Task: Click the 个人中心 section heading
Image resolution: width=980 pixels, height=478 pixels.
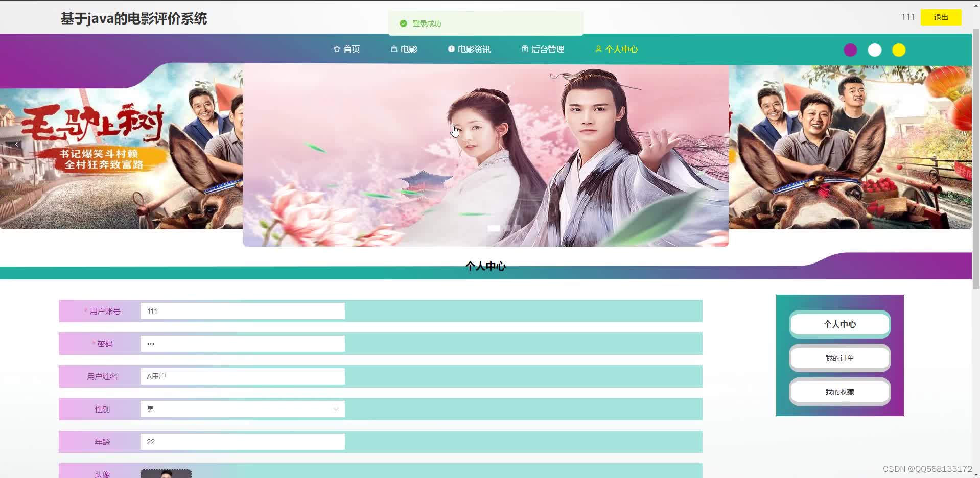Action: [485, 266]
